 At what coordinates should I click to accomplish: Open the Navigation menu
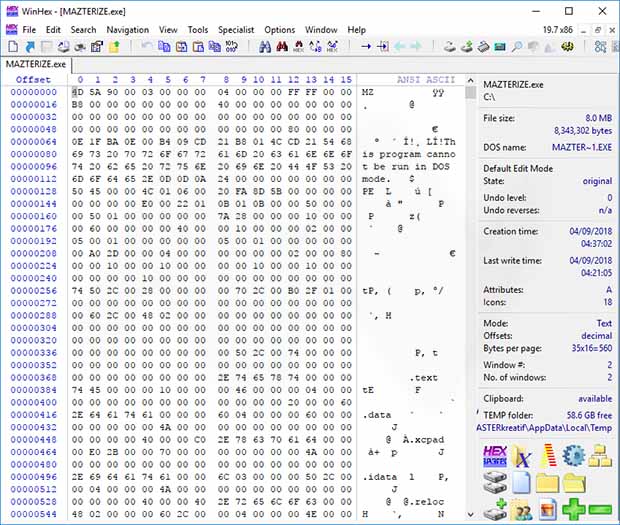coord(128,30)
